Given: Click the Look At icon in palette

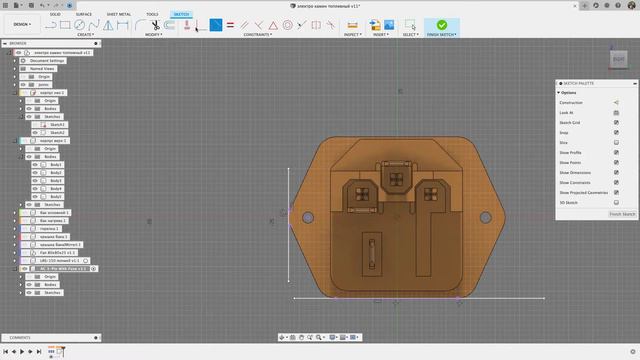Looking at the screenshot, I should coord(616,113).
